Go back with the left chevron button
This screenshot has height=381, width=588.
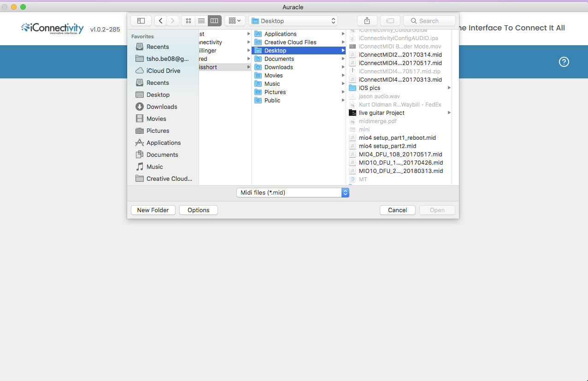[x=160, y=21]
